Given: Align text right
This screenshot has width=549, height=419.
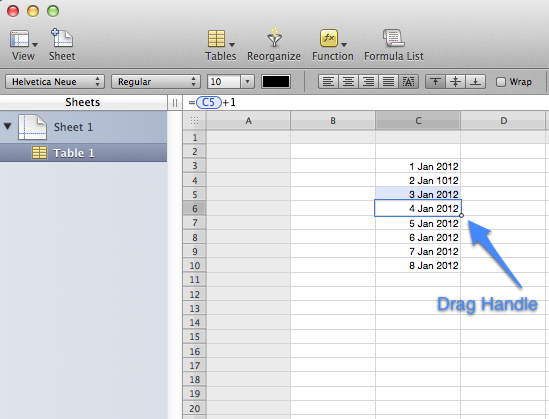Looking at the screenshot, I should tap(368, 82).
